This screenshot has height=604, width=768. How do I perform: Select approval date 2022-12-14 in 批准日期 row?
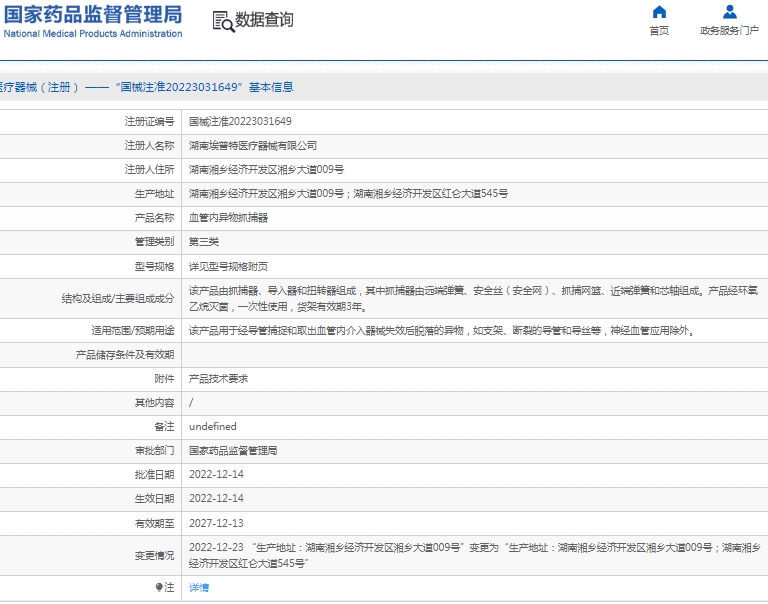(216, 475)
